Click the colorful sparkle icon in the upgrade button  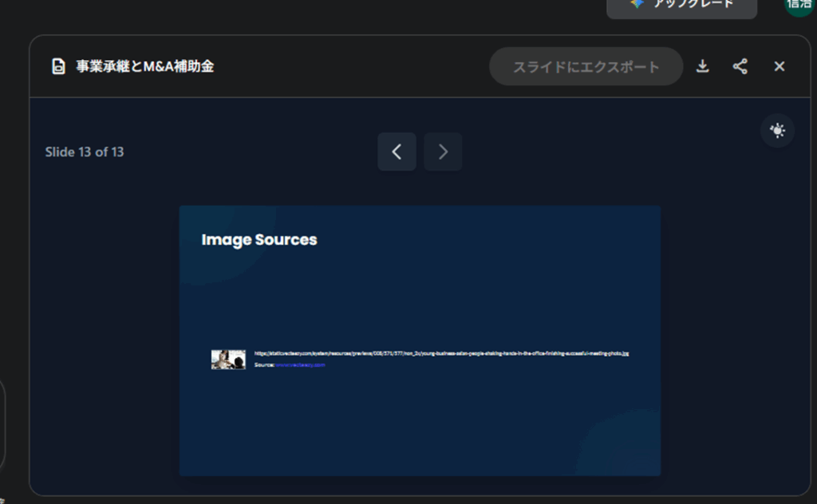pyautogui.click(x=636, y=4)
